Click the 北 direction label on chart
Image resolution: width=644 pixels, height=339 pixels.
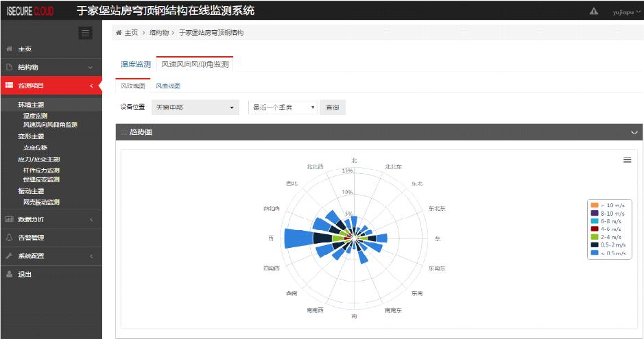(354, 161)
